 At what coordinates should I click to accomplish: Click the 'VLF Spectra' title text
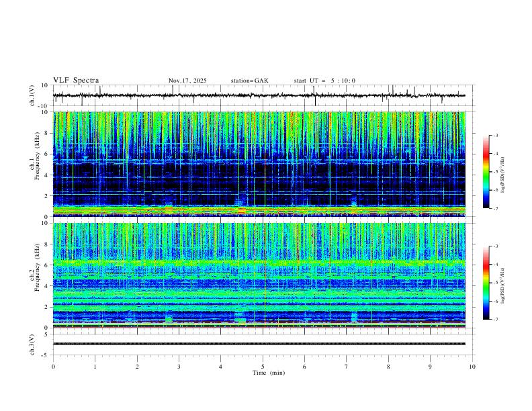click(76, 81)
